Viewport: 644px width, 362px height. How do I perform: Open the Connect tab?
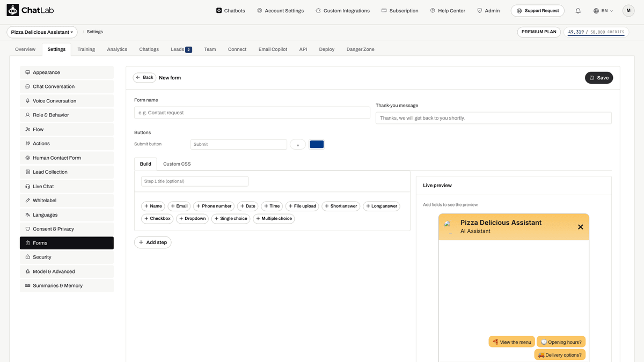pyautogui.click(x=237, y=49)
